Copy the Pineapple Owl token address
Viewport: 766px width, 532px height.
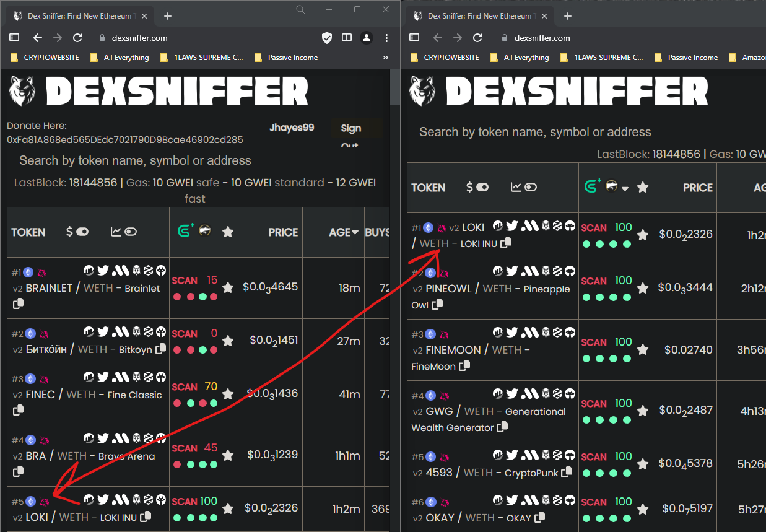coord(437,304)
